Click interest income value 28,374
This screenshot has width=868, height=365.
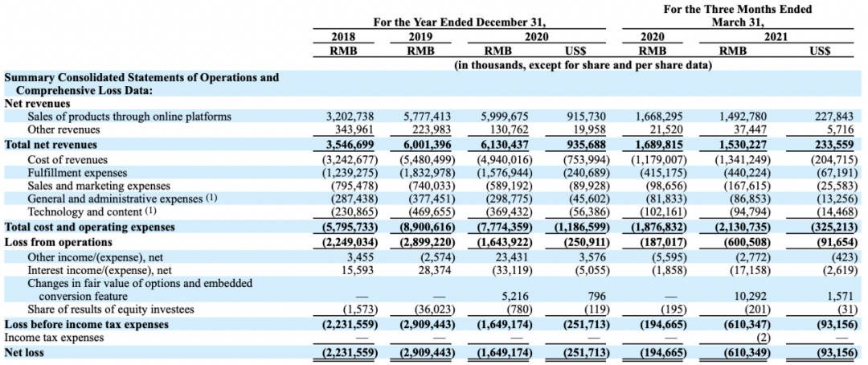pyautogui.click(x=435, y=270)
